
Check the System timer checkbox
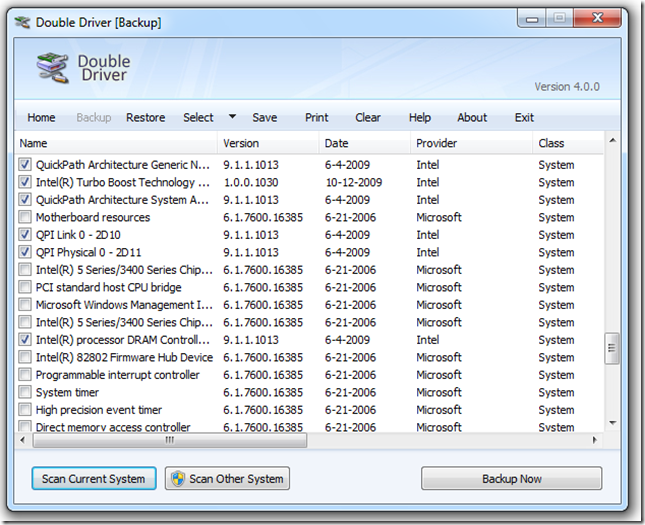25,392
